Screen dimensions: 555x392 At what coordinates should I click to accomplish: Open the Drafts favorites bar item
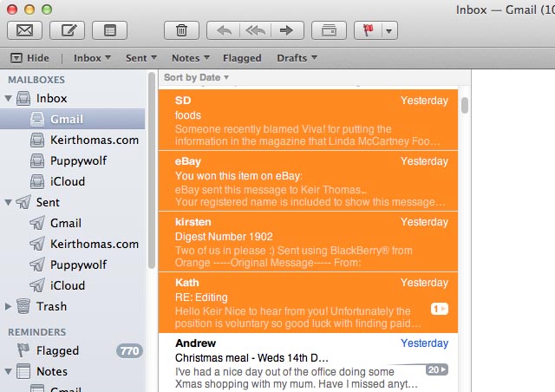tap(296, 58)
